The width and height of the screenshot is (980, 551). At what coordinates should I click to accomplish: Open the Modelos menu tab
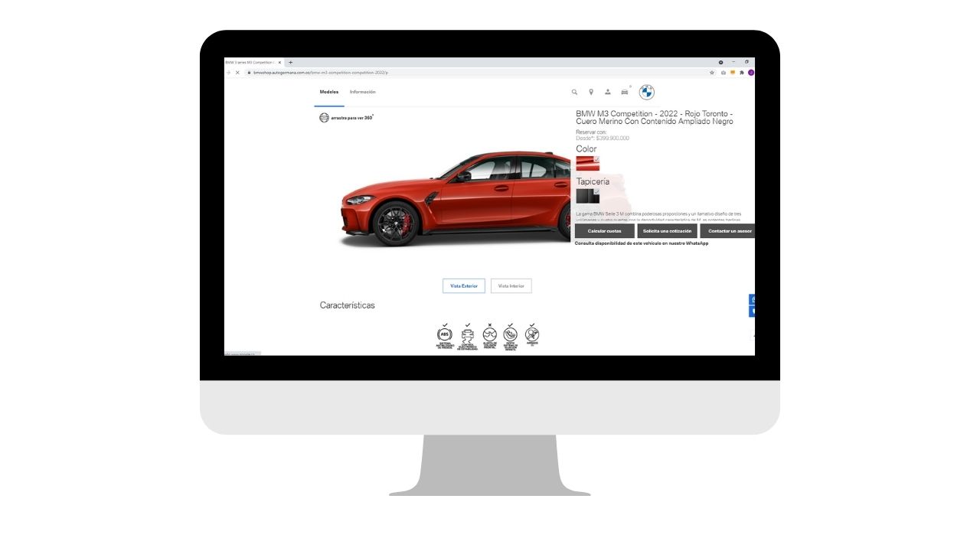click(329, 92)
